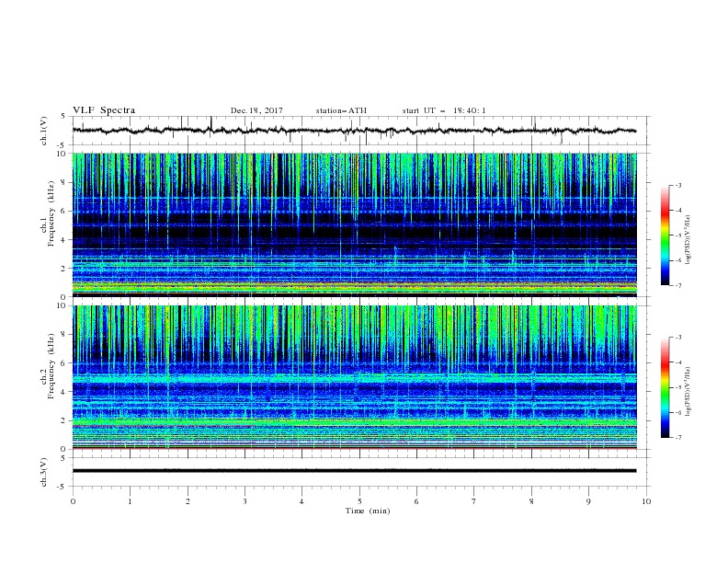This screenshot has height=563, width=728.
Task: Select the log(PSD) label beside ch.2 colorbar
Action: click(688, 391)
